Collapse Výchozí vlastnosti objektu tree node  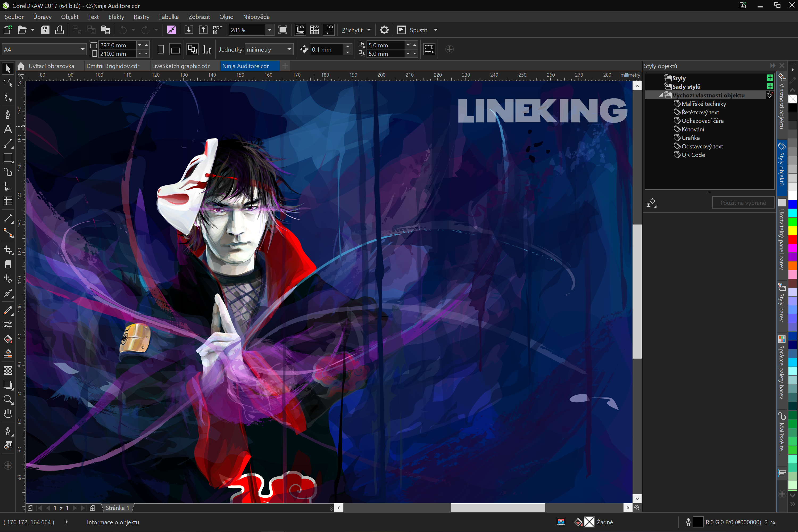[x=661, y=95]
